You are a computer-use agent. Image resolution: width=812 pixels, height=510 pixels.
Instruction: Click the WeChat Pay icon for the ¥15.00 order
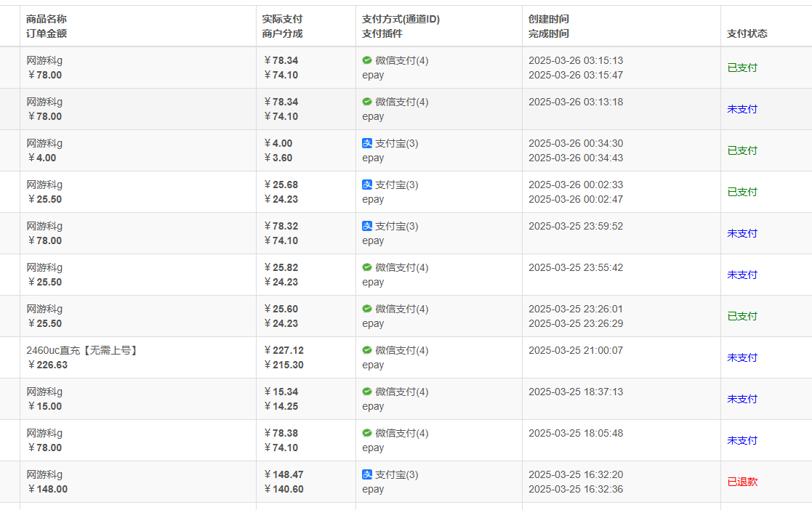[x=367, y=392]
